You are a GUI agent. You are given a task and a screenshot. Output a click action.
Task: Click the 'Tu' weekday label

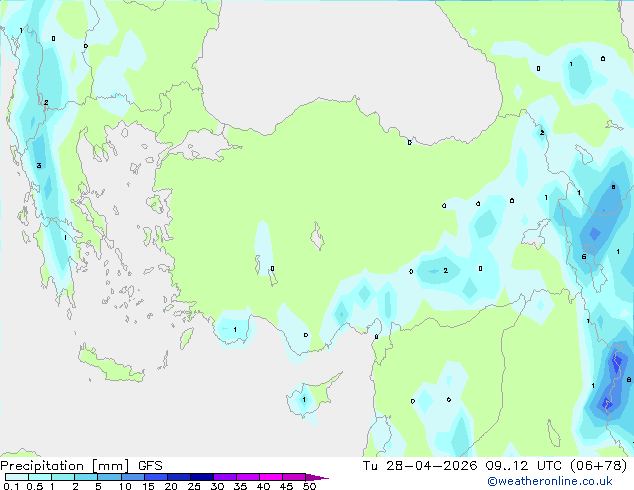(370, 466)
